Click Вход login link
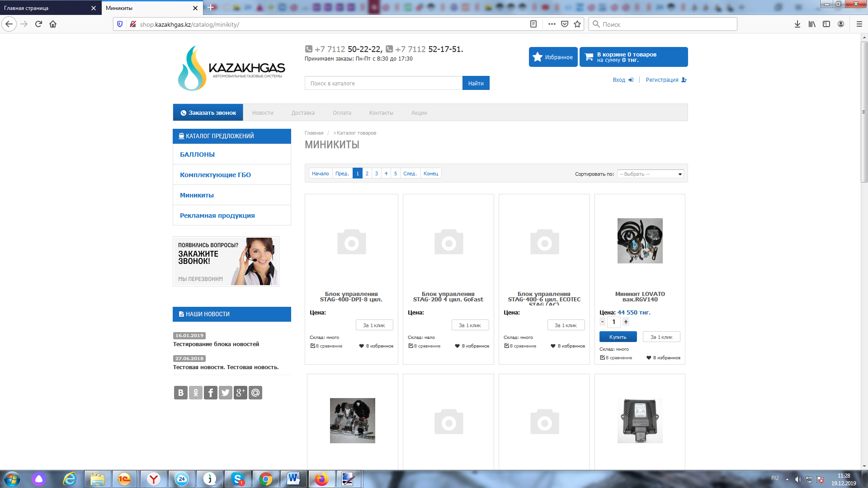868x488 pixels. click(623, 80)
